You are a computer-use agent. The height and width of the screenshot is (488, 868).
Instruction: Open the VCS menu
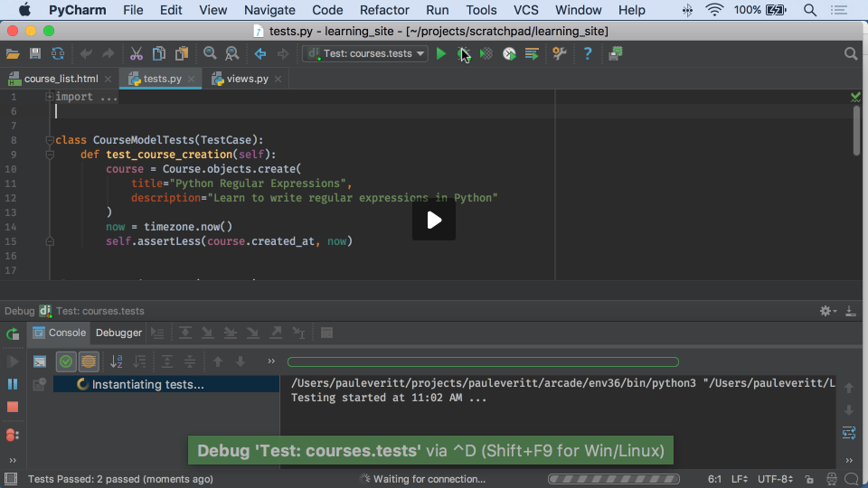coord(525,10)
